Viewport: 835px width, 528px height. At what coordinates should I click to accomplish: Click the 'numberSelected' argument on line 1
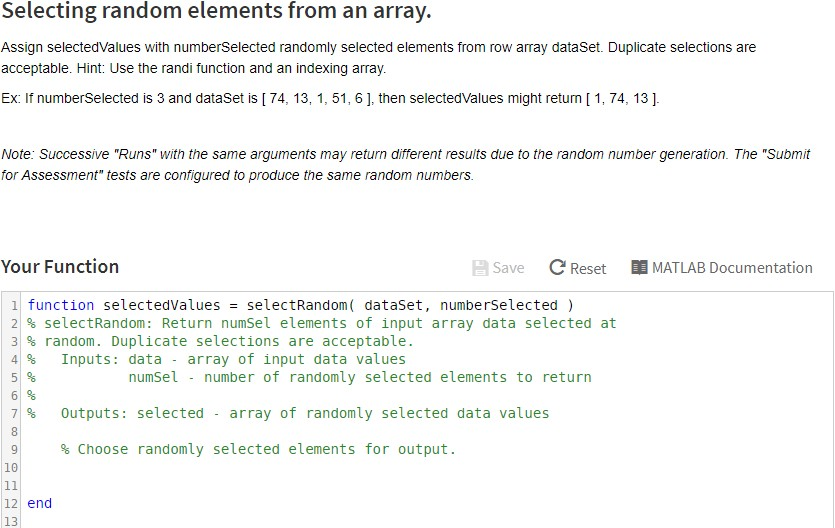pos(498,305)
